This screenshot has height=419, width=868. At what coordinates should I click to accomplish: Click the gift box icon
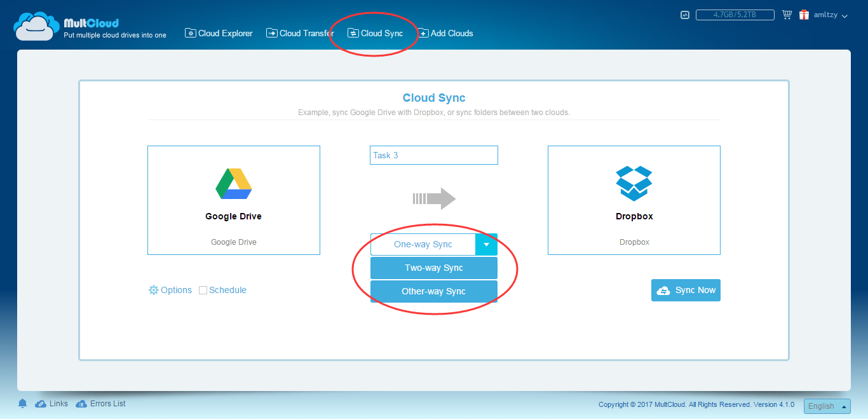click(x=804, y=15)
